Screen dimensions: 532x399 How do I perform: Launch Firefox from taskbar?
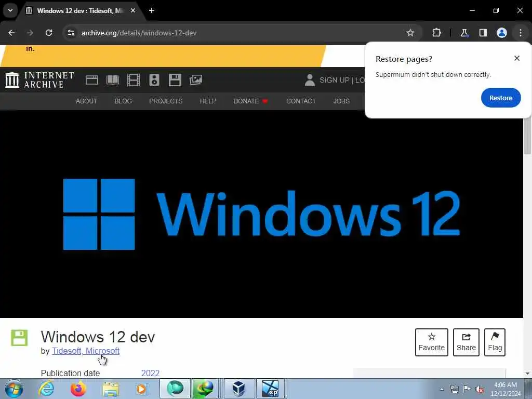tap(78, 389)
